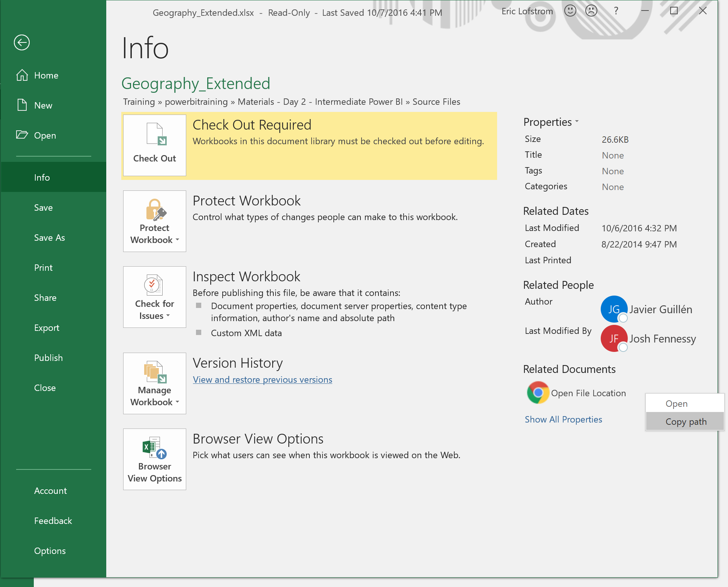Click the Geography_Extended workbook title
Image resolution: width=728 pixels, height=587 pixels.
[x=196, y=83]
